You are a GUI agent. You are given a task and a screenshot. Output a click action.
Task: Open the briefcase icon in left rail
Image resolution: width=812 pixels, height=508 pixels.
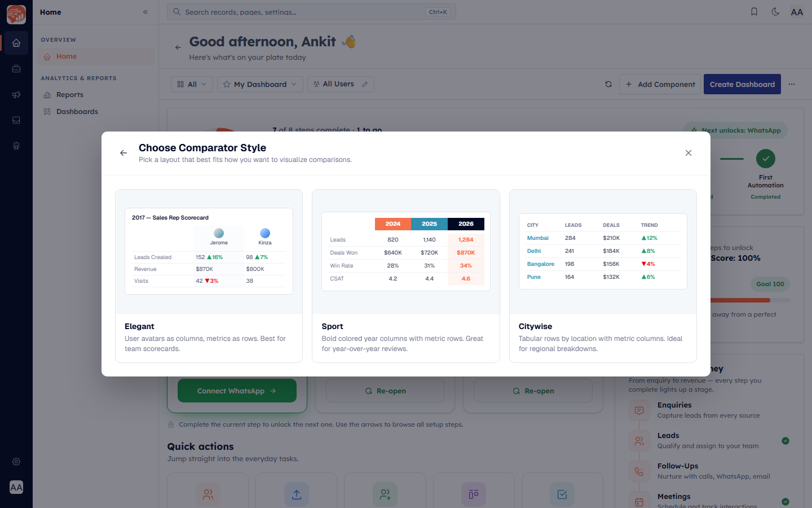pos(16,69)
